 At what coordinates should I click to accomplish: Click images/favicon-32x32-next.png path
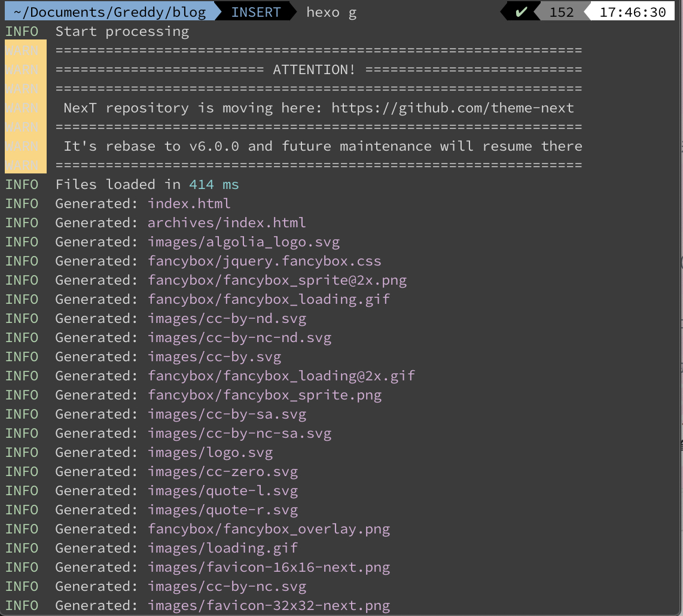click(x=269, y=606)
